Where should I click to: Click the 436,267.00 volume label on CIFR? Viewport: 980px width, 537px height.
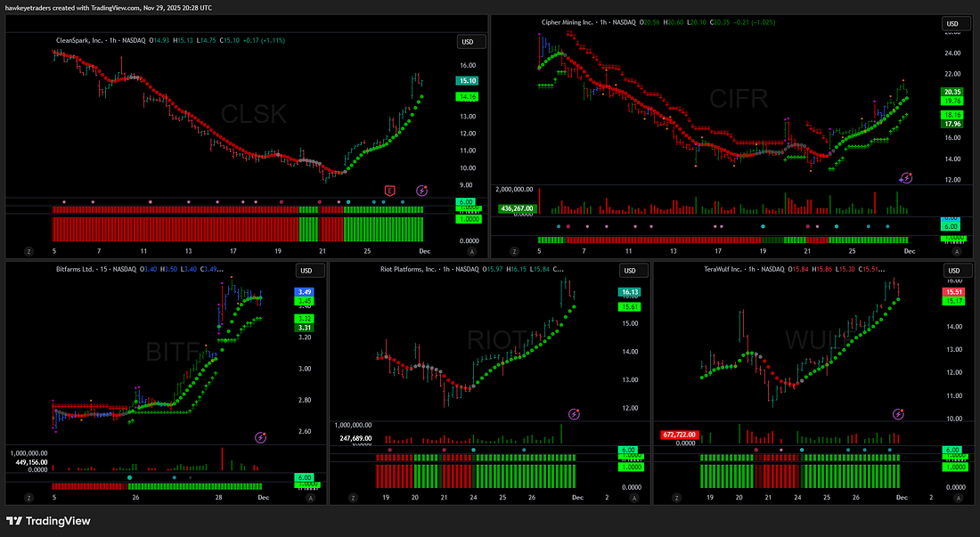(x=516, y=208)
